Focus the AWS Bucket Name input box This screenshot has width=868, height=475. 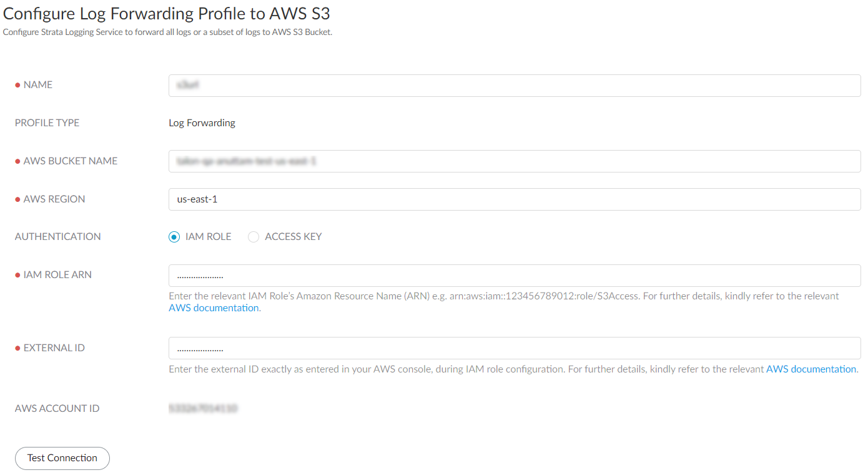tap(515, 161)
